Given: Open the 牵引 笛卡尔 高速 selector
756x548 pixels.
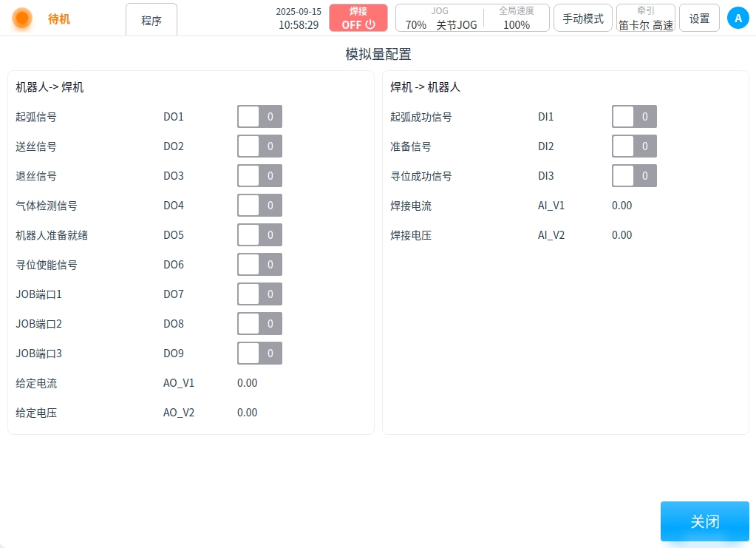Looking at the screenshot, I should [645, 18].
